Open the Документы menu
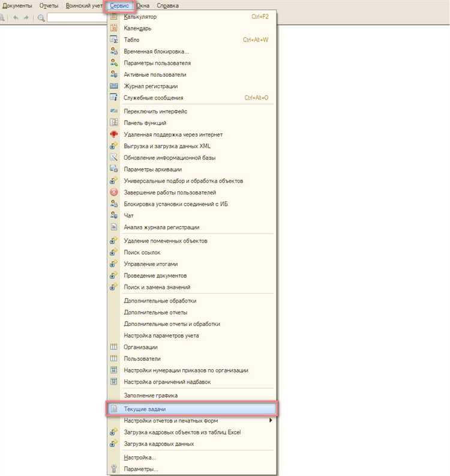 (17, 6)
